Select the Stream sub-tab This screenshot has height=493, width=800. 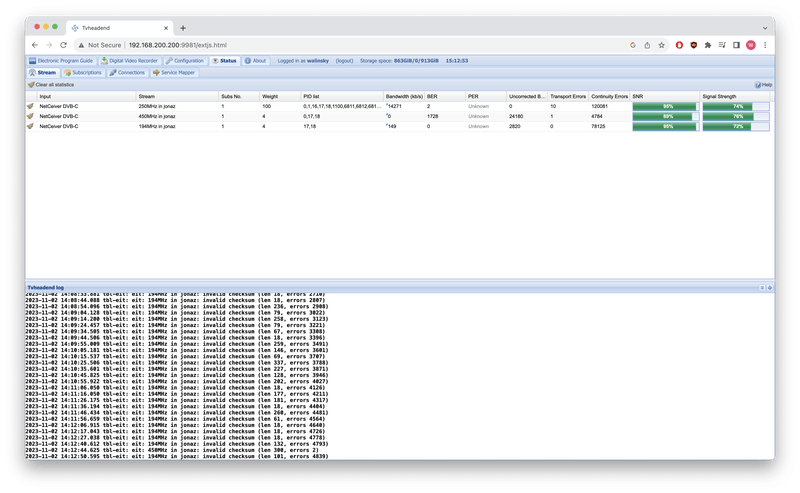tap(43, 72)
